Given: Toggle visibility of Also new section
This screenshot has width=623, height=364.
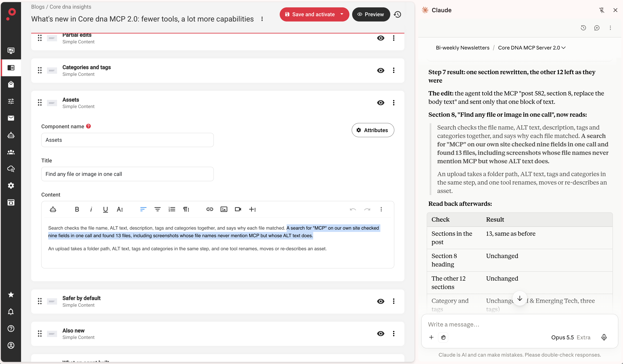Looking at the screenshot, I should pyautogui.click(x=381, y=334).
